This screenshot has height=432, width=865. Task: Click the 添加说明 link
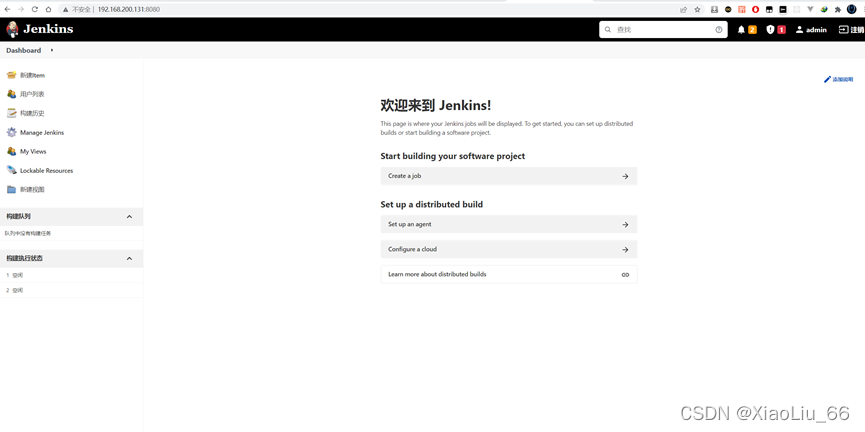click(842, 79)
